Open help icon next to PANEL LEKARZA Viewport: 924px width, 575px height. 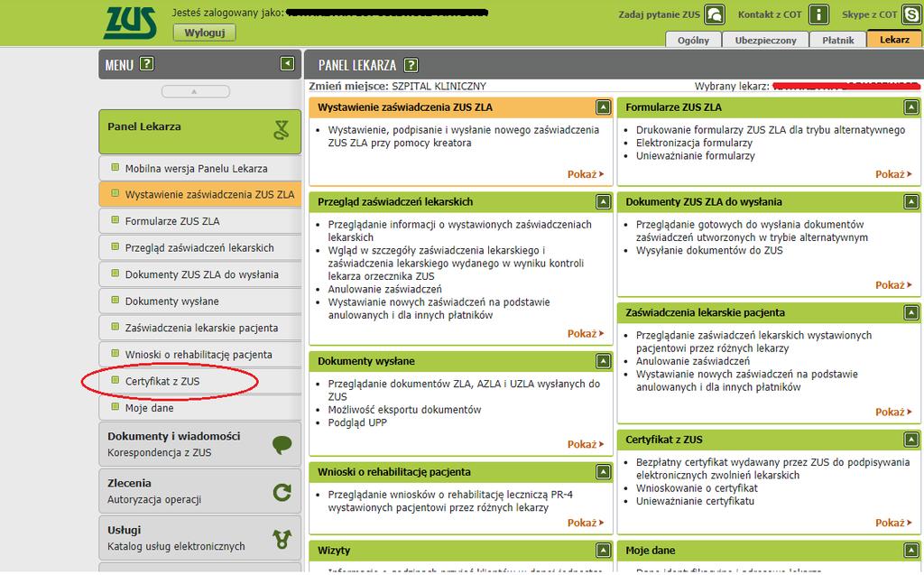click(x=411, y=65)
